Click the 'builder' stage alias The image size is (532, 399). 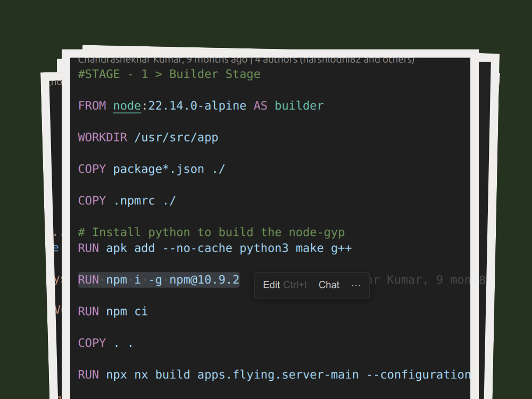[x=299, y=106]
